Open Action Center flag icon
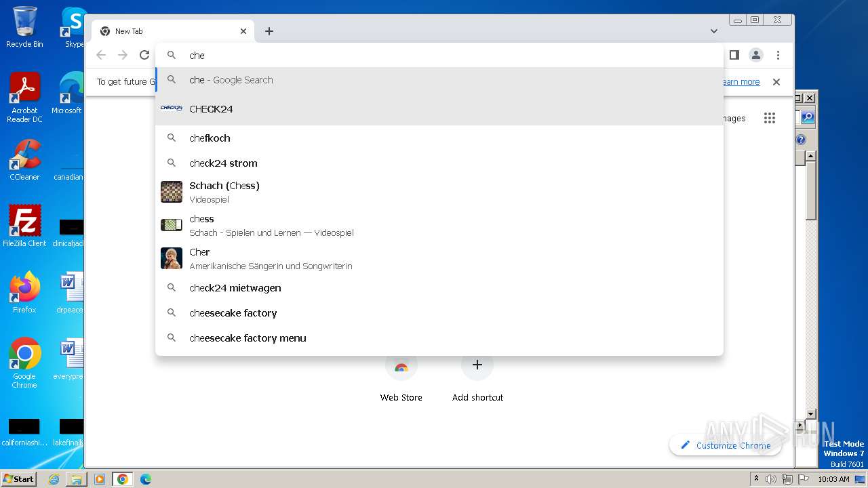868x488 pixels. coord(804,479)
